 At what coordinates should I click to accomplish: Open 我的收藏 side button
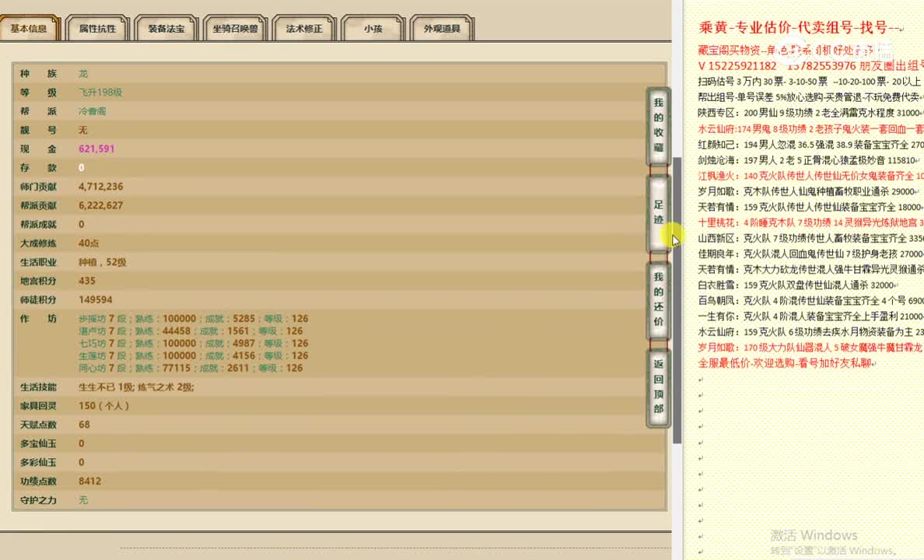point(658,125)
